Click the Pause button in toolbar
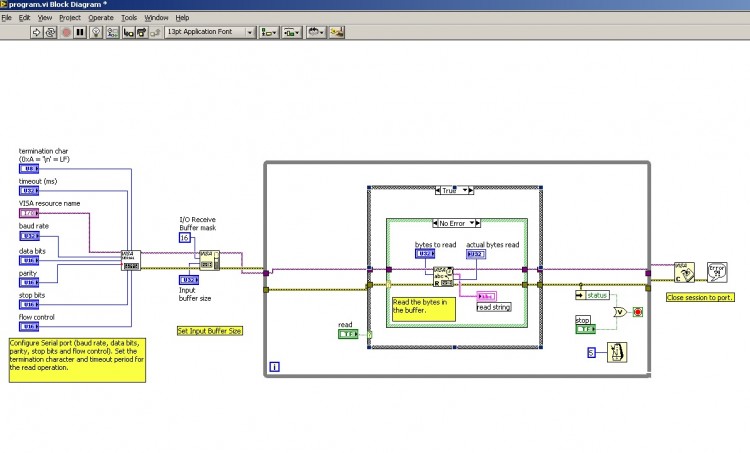The width and height of the screenshot is (750, 453). (80, 32)
